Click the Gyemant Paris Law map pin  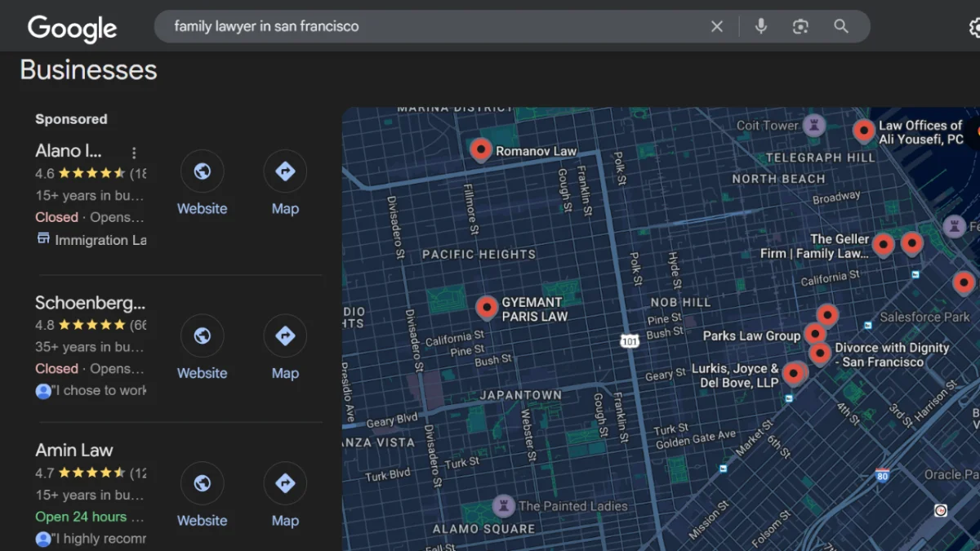[487, 307]
